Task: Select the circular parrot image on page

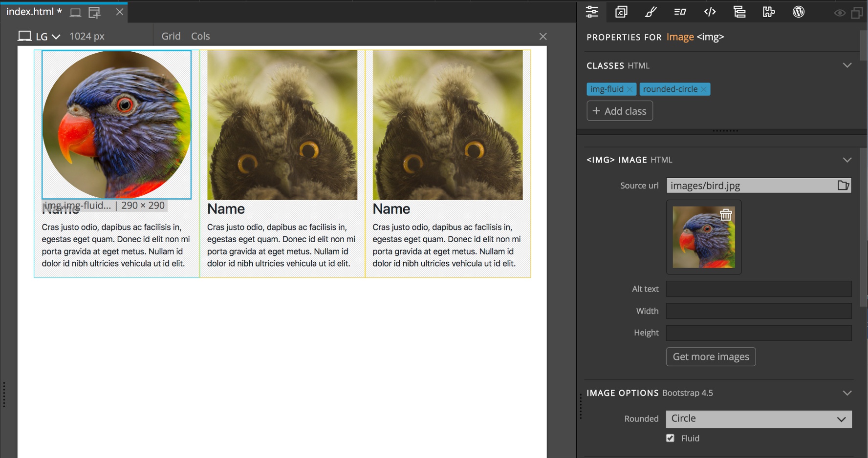Action: 116,125
